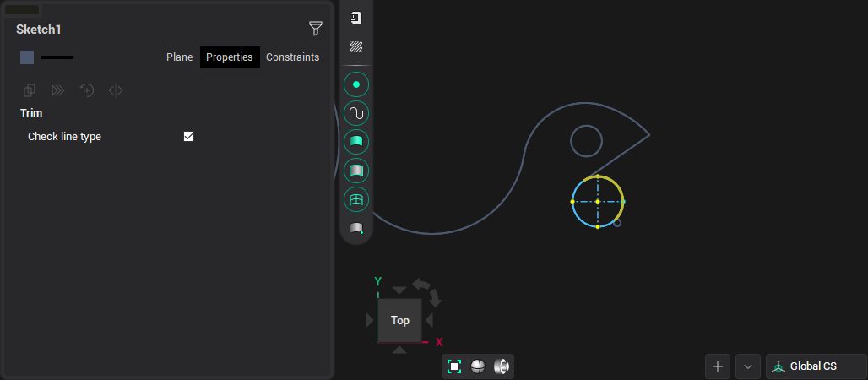868x380 pixels.
Task: Click the plus button near Global CS
Action: [x=718, y=366]
